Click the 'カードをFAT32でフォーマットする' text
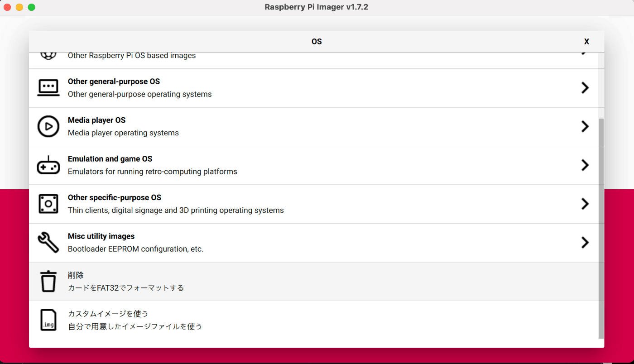 point(126,288)
